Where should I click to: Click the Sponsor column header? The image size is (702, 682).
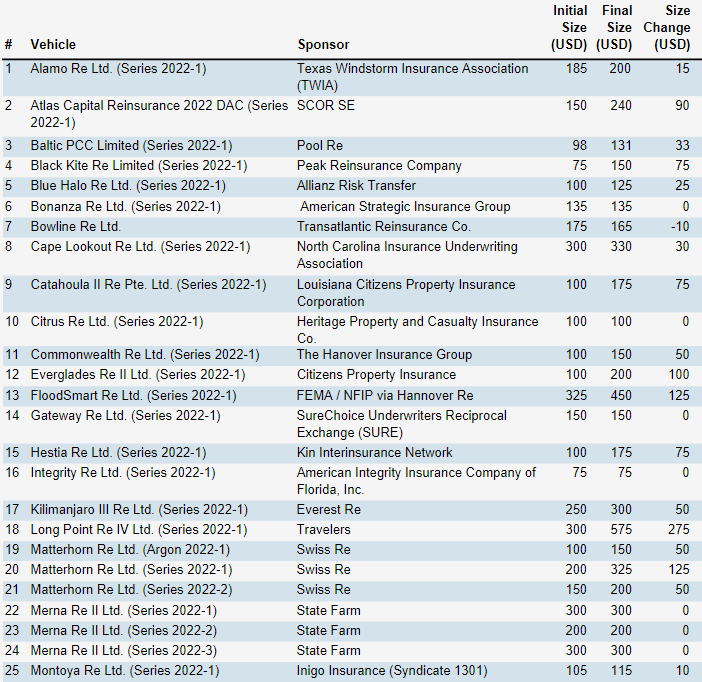pos(323,44)
